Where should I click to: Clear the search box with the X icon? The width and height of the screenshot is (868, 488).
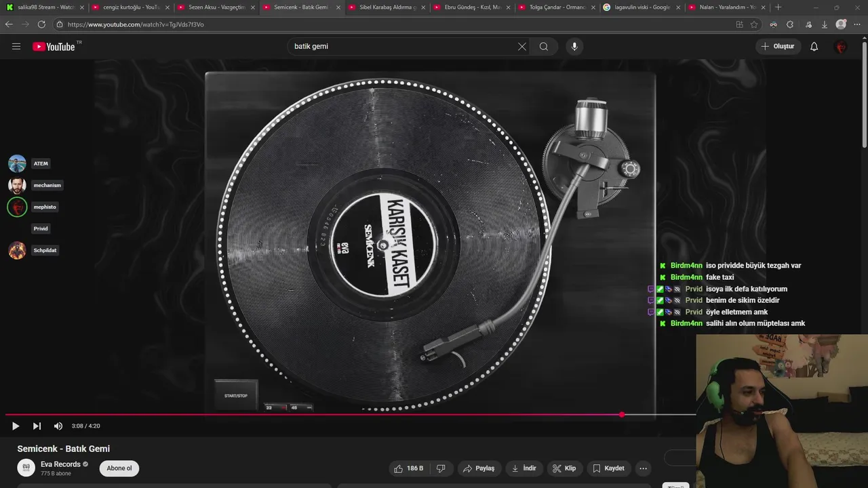[521, 47]
